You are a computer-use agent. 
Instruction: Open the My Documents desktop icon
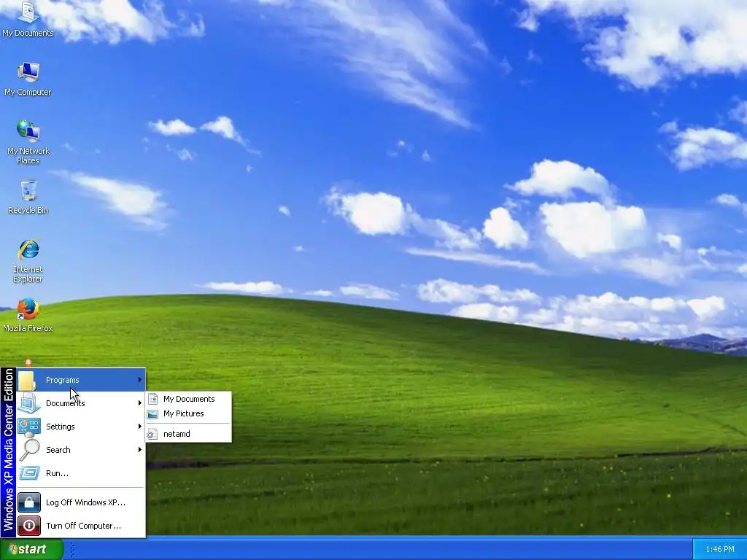click(28, 19)
